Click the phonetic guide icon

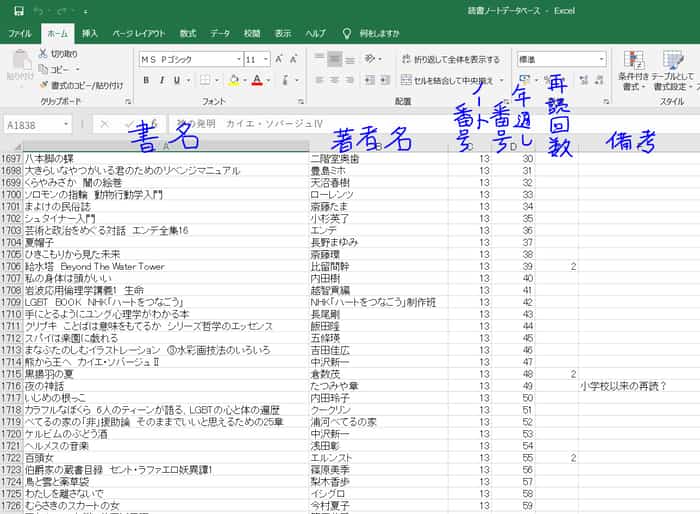(x=285, y=80)
